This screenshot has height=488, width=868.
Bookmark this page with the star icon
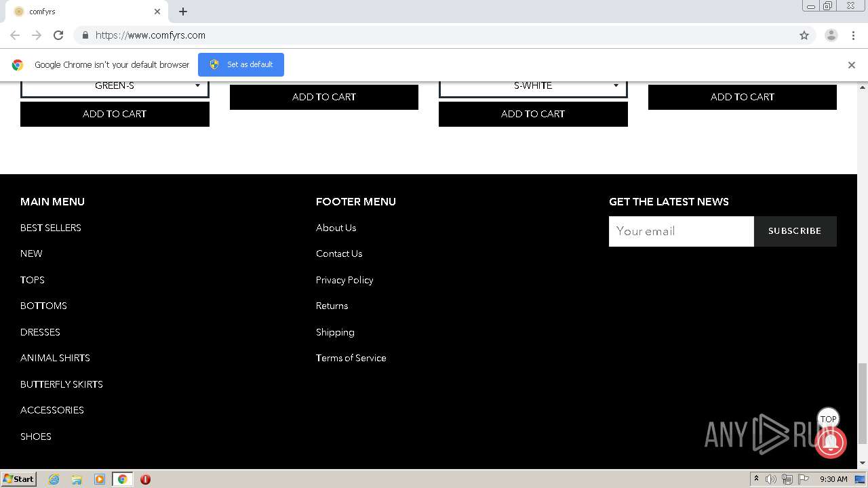tap(804, 35)
